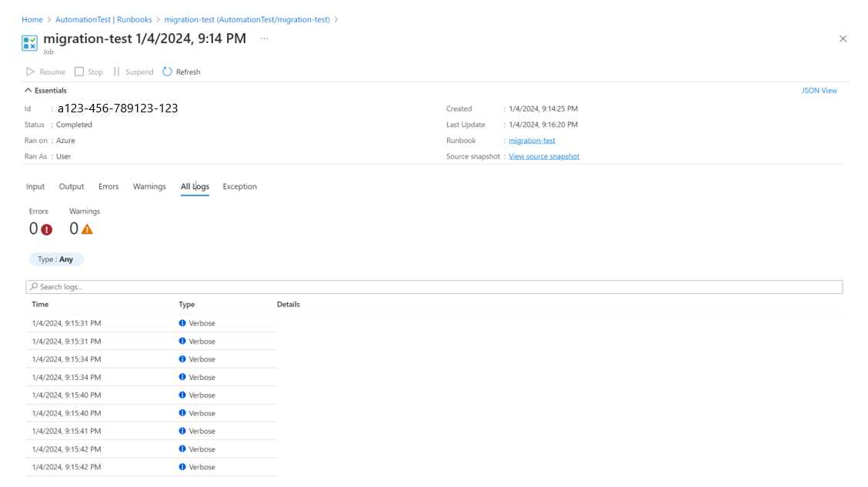The image size is (868, 487).
Task: Click the 9:15:41 PM Verbose info icon
Action: [182, 431]
